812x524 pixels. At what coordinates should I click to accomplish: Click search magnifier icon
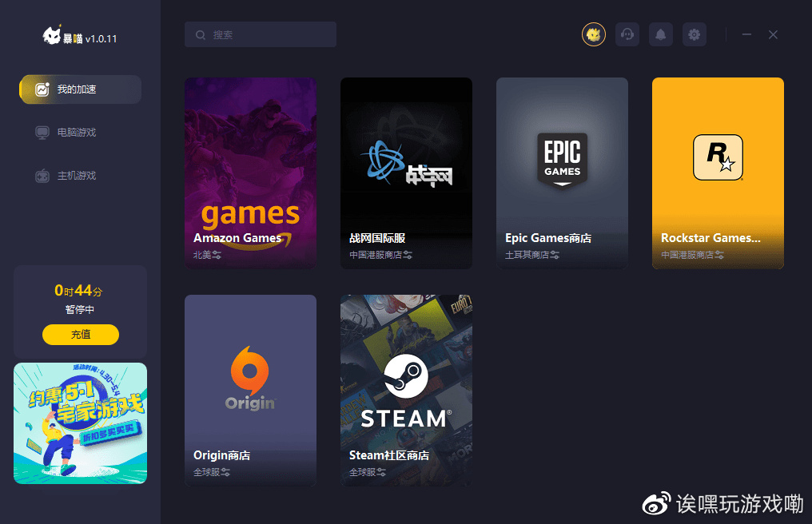(x=201, y=34)
